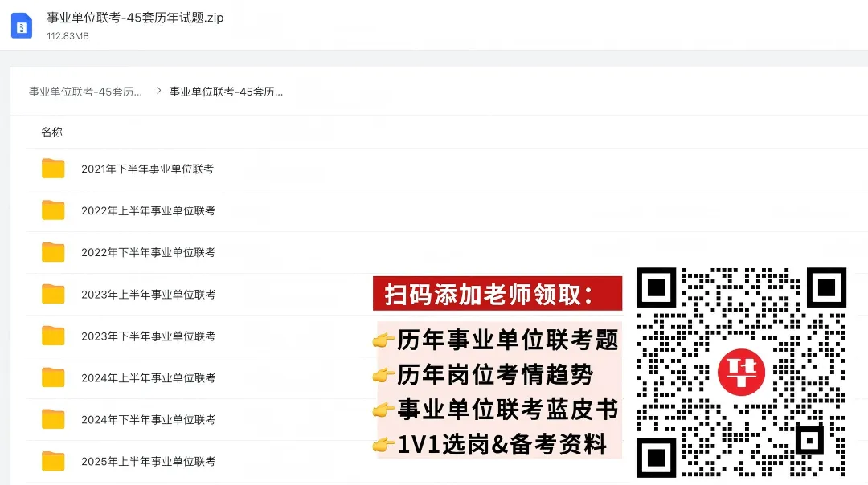
Task: Open the folder icon for 2022年上半年事业单位联考
Action: [x=53, y=210]
